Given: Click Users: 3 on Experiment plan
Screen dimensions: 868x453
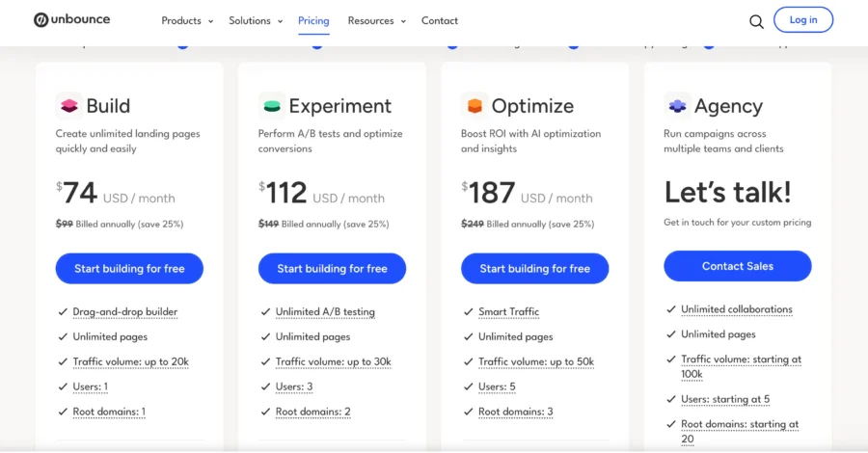Looking at the screenshot, I should tap(294, 386).
